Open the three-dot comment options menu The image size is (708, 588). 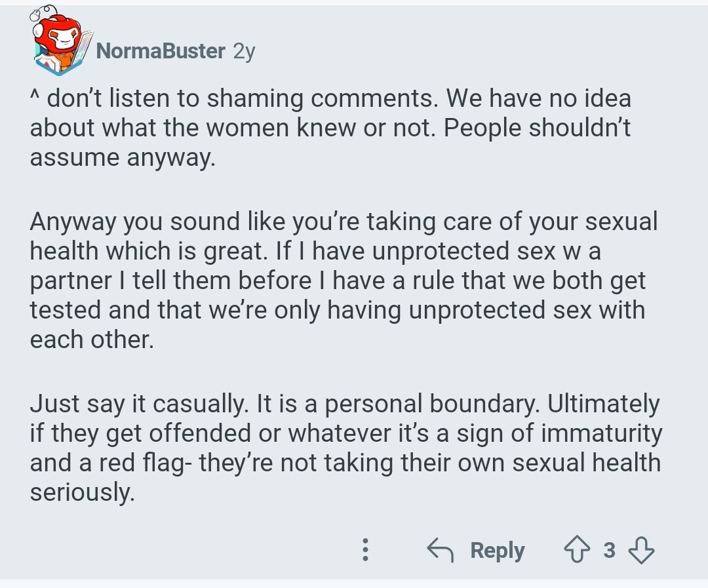pos(365,549)
